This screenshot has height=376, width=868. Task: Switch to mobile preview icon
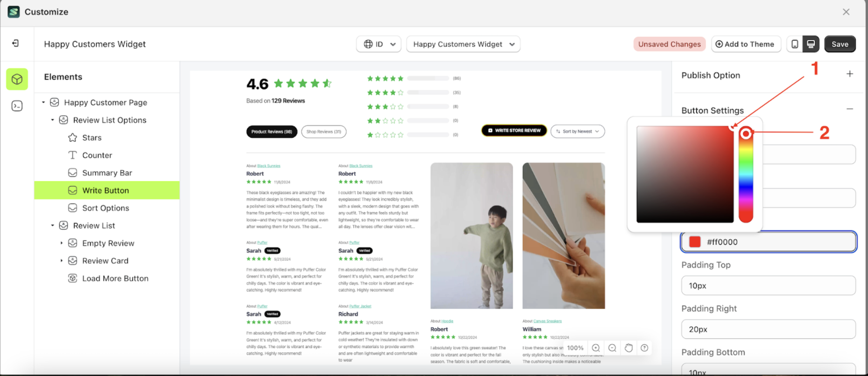click(795, 44)
